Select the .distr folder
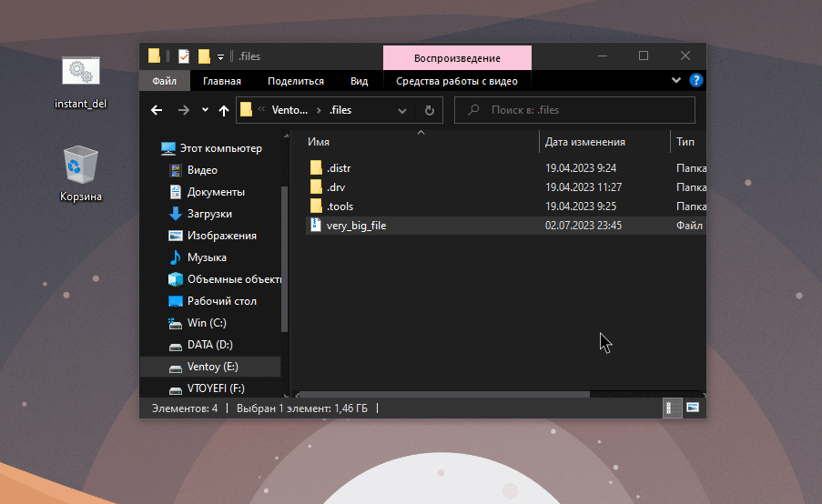Screen dimensions: 822x504 click(x=339, y=168)
